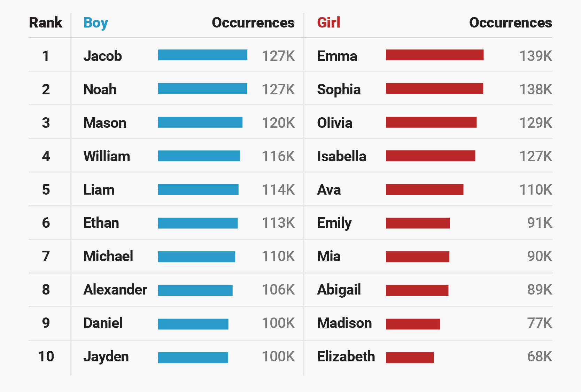This screenshot has height=392, width=581.
Task: Click the blue bar for Michael
Action: [x=196, y=257]
